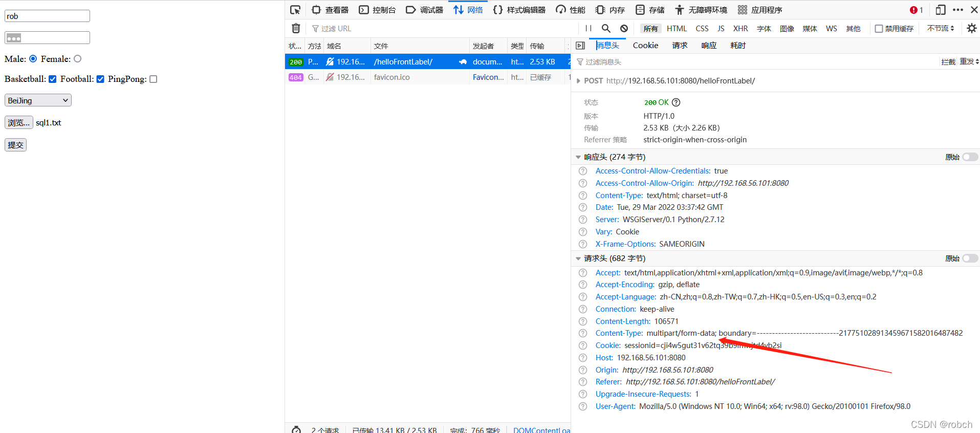
Task: Open help icon for Access-Control-Allow-Credentials
Action: (x=583, y=171)
